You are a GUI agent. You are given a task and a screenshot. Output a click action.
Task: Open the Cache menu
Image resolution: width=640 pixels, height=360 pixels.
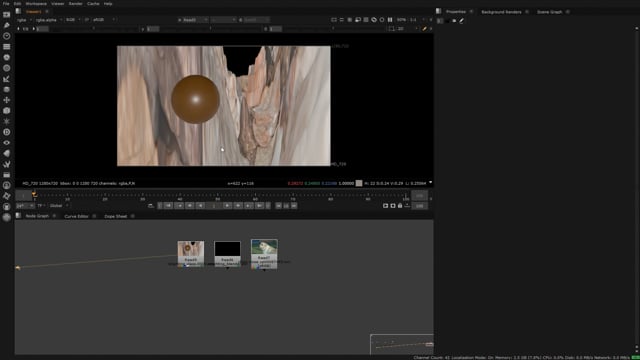pyautogui.click(x=93, y=3)
